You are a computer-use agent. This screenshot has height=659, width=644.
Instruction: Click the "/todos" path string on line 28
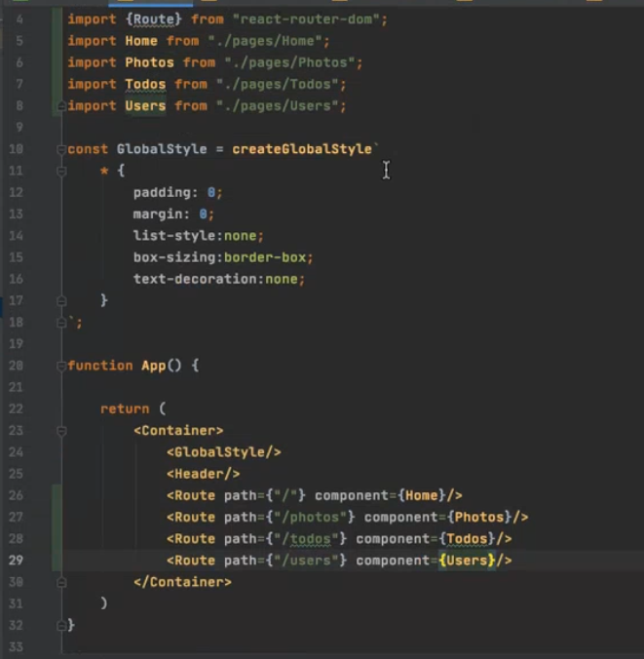tap(306, 539)
